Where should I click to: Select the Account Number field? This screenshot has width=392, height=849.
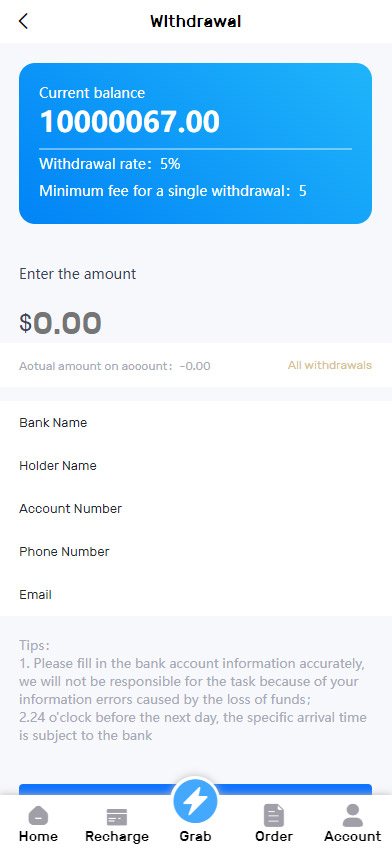pos(196,508)
